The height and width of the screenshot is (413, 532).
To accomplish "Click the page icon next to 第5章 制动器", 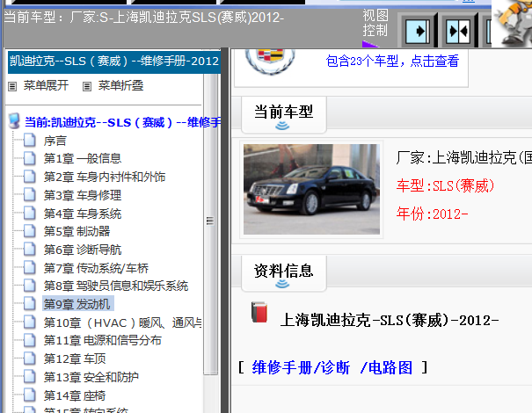I will point(30,231).
